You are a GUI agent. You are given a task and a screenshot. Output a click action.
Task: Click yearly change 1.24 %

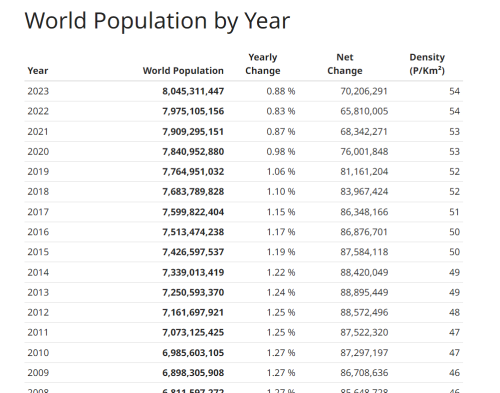pyautogui.click(x=281, y=293)
